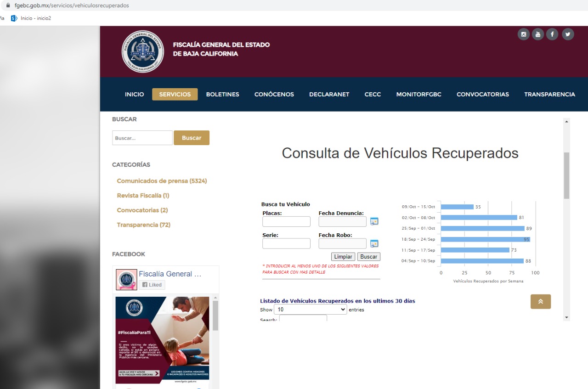
Task: Open the Instagram social icon
Action: pos(524,34)
